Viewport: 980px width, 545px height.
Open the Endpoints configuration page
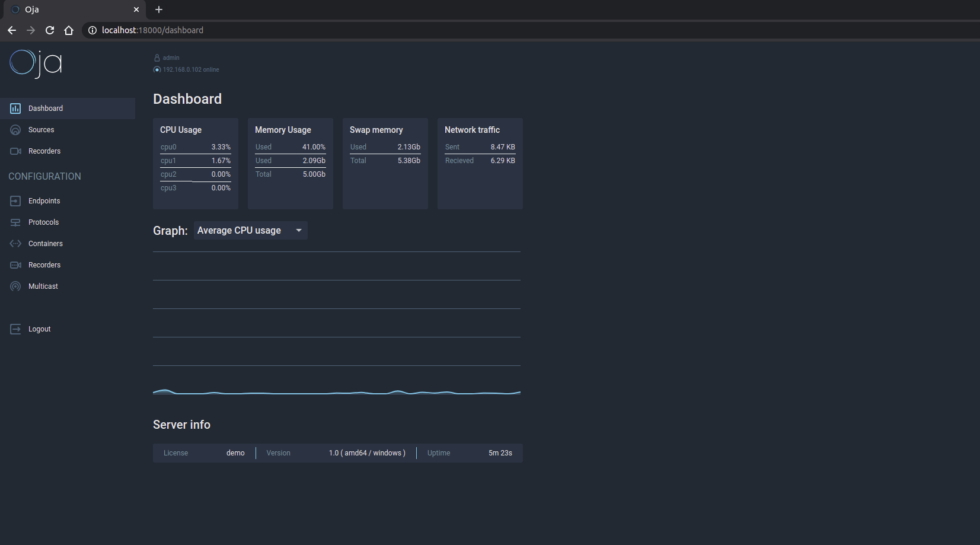pyautogui.click(x=68, y=201)
